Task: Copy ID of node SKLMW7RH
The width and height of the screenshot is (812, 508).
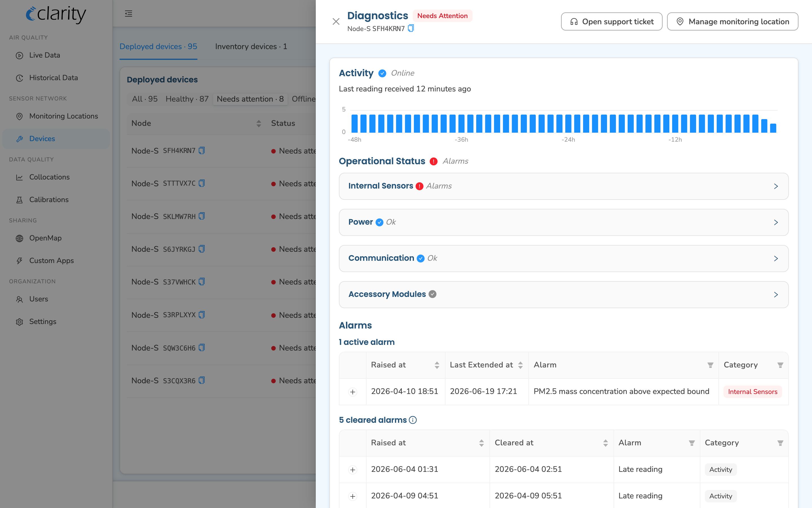Action: (202, 216)
